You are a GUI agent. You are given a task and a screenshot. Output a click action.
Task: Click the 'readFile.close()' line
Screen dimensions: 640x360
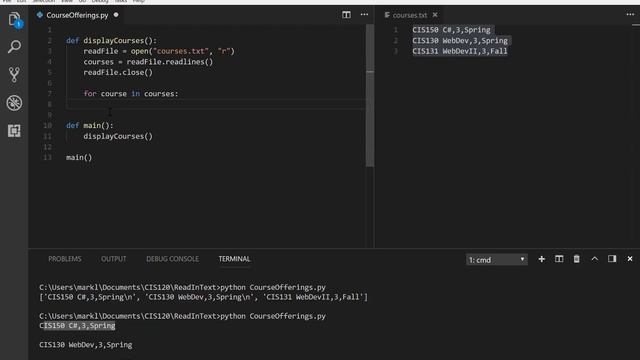(x=118, y=72)
